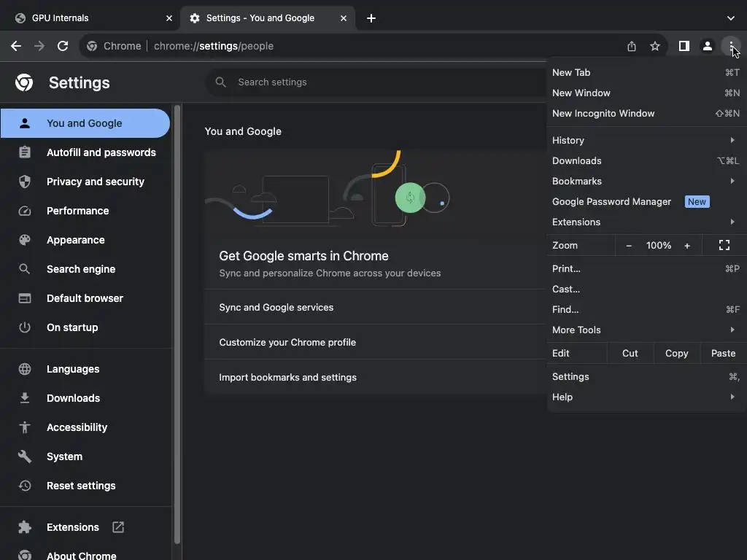Open Customize your Chrome profile
Screen dimensions: 747x560
[x=376, y=343]
